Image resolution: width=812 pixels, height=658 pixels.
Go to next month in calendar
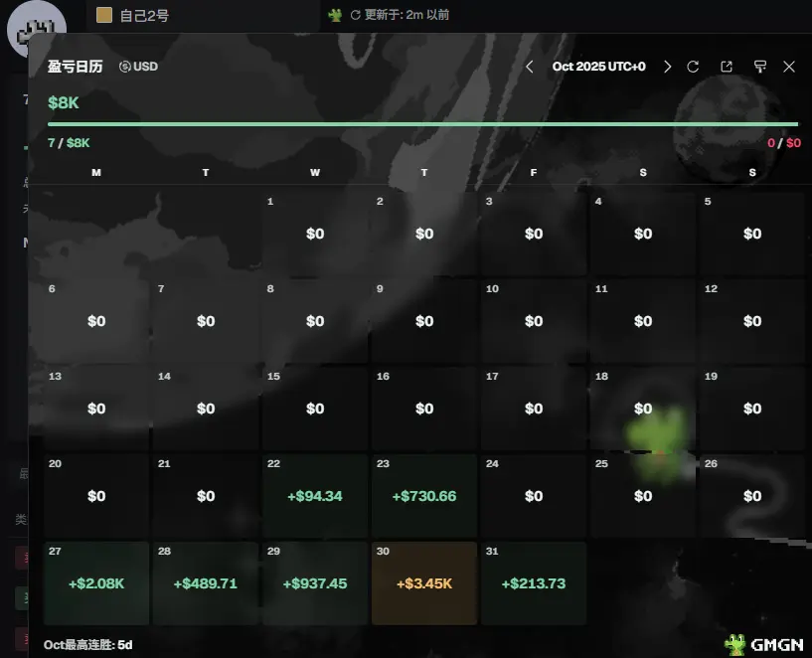668,67
